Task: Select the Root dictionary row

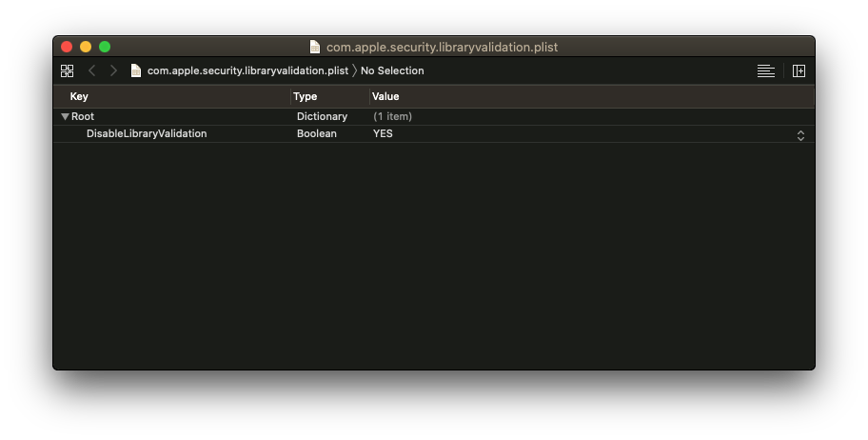Action: click(434, 116)
